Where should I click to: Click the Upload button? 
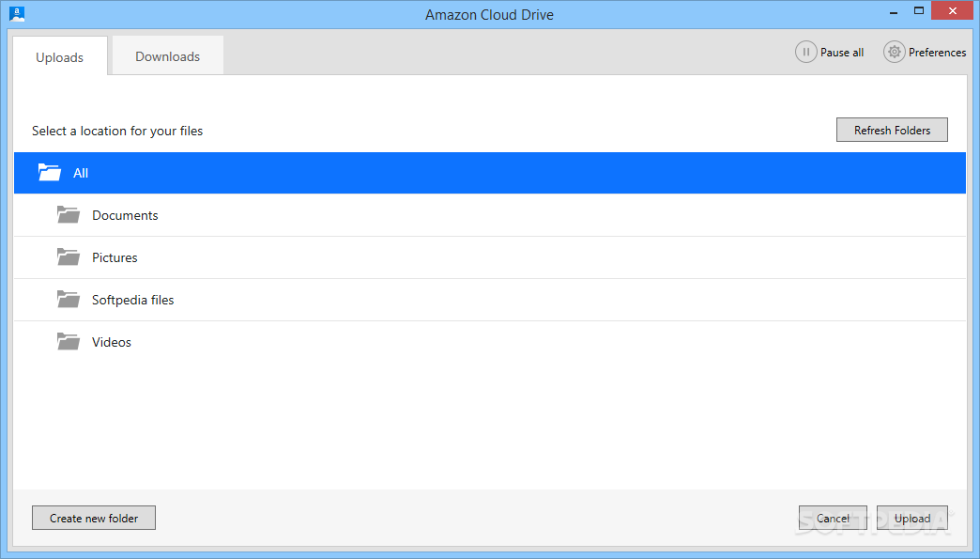pyautogui.click(x=911, y=518)
